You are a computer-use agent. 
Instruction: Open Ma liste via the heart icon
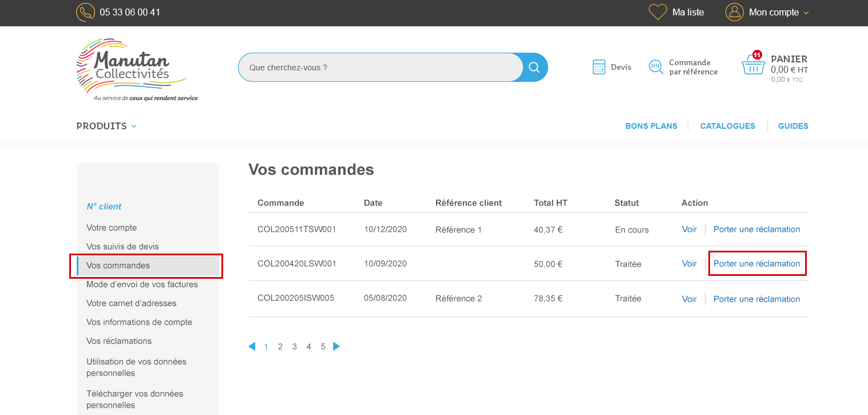coord(657,11)
